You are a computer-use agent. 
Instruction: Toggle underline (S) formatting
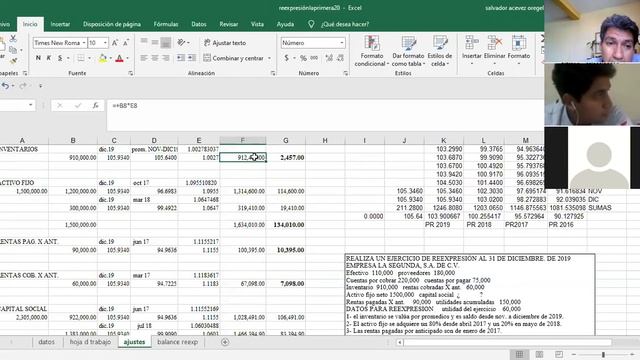(x=60, y=58)
